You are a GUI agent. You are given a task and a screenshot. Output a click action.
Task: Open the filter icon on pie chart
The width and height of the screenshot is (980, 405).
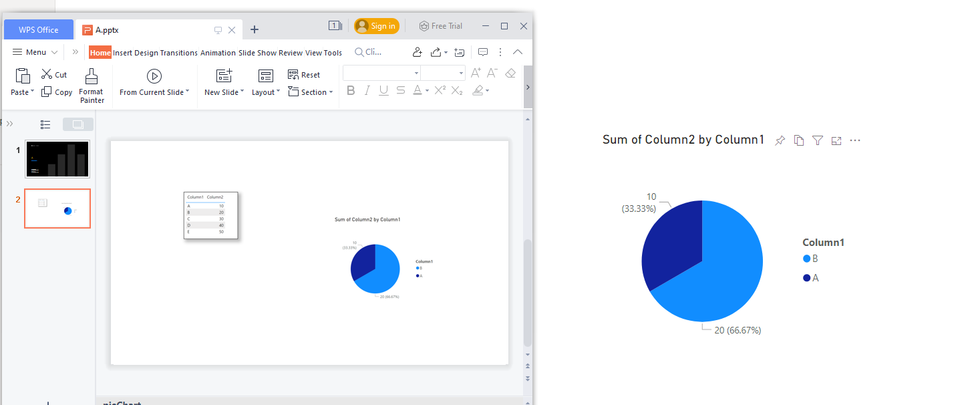(x=818, y=140)
